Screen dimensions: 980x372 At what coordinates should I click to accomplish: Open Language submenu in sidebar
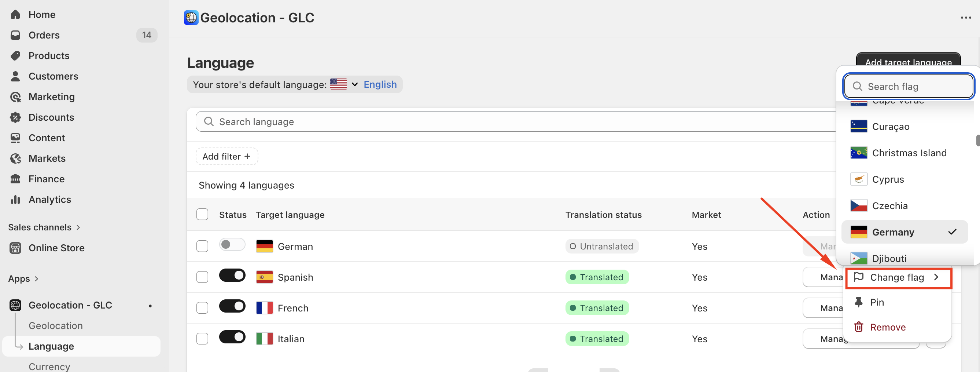click(x=81, y=346)
